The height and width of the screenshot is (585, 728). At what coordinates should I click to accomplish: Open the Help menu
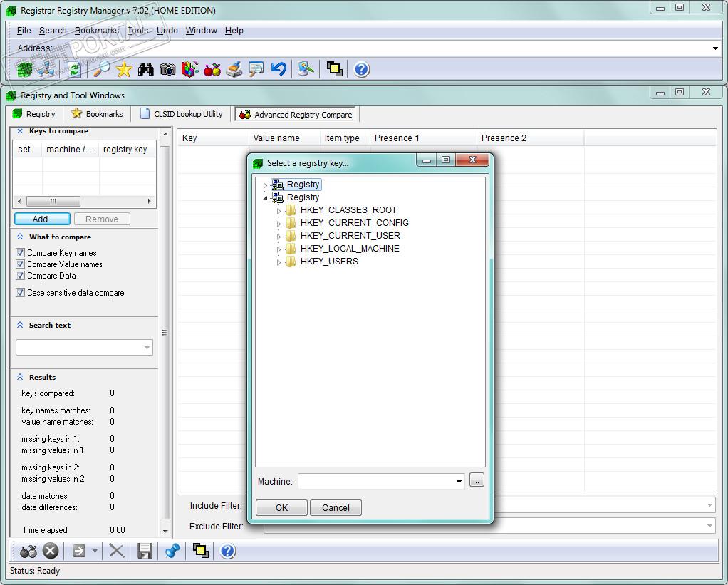pyautogui.click(x=234, y=31)
